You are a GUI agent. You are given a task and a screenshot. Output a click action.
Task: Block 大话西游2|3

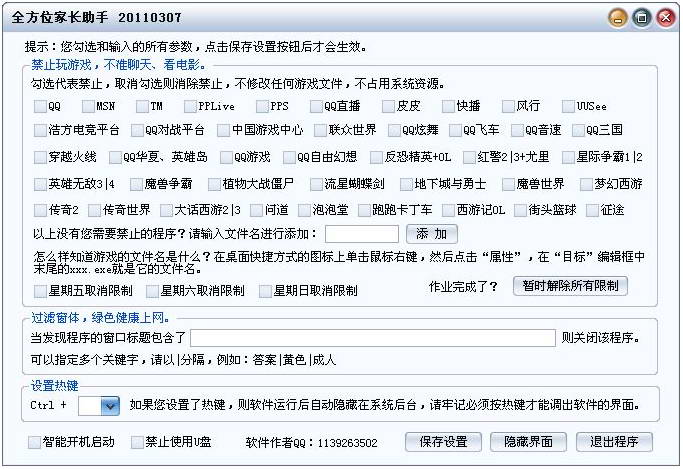point(166,210)
